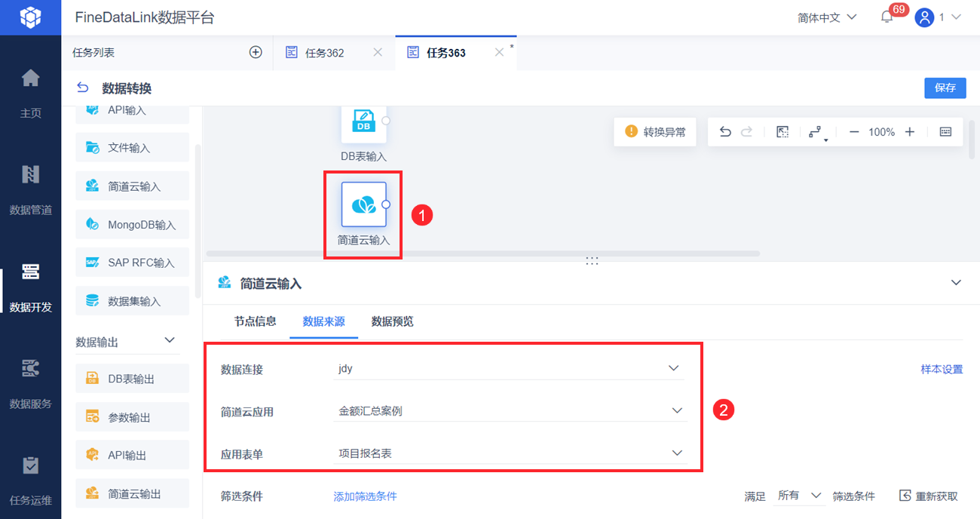
Task: Add a new task with plus icon
Action: click(x=256, y=52)
